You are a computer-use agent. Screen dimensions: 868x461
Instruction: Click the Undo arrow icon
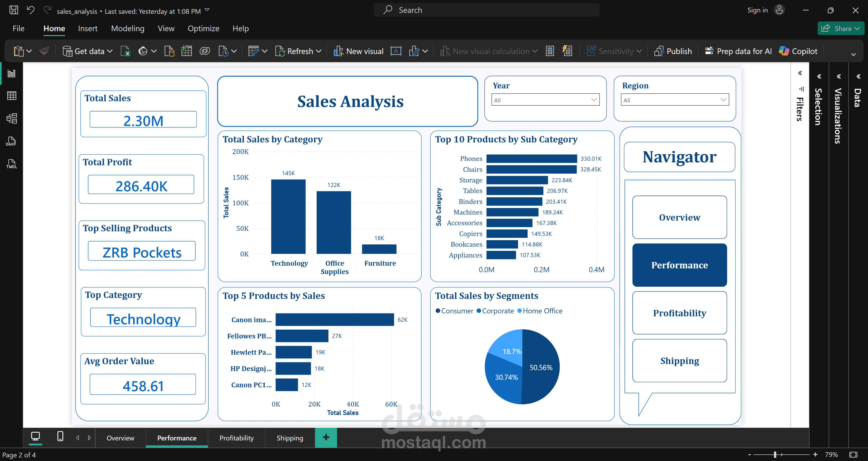(x=31, y=10)
